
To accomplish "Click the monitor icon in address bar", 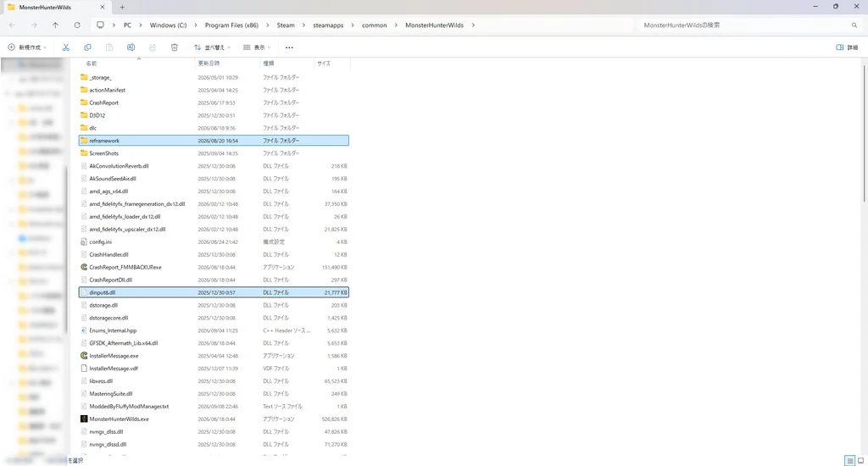I will (x=100, y=25).
